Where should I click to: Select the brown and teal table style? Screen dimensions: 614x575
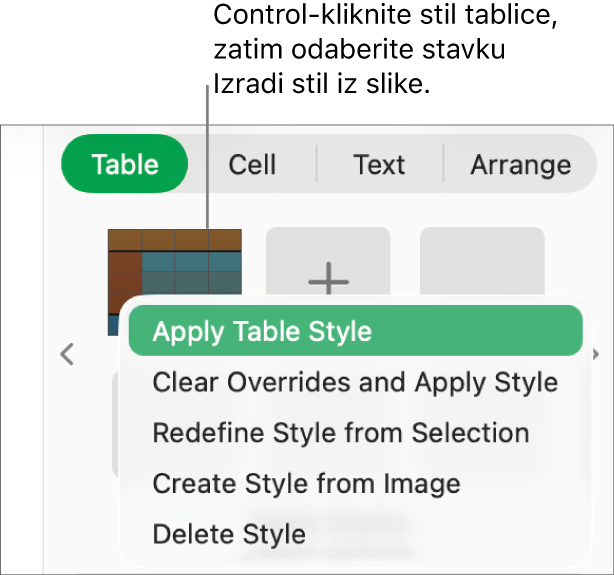pyautogui.click(x=175, y=265)
